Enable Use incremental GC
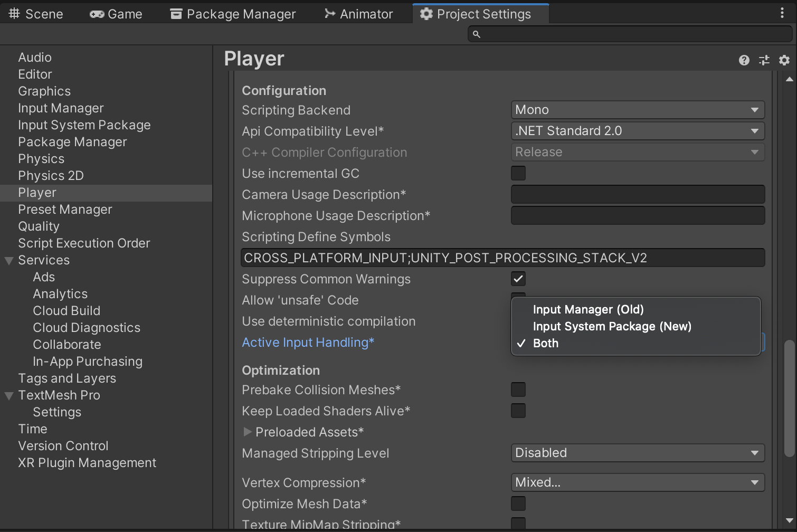Screen dimensions: 797x532 coord(518,173)
